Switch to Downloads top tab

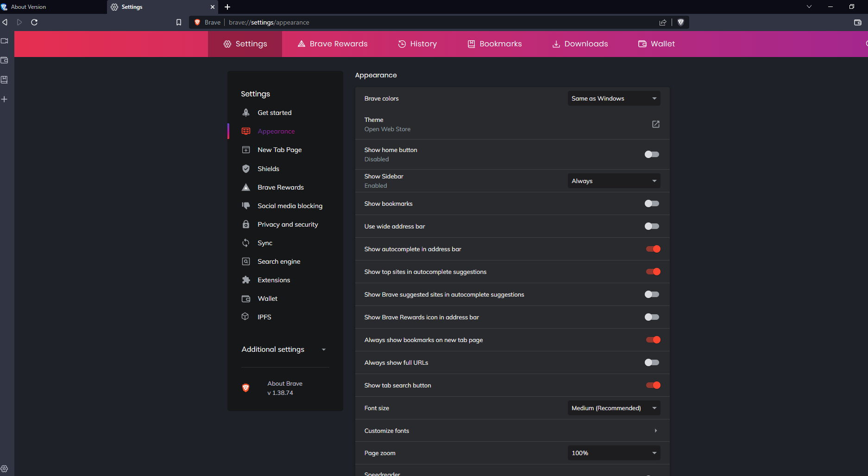pos(580,44)
